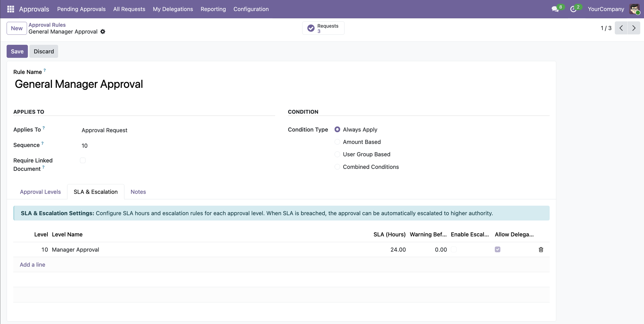Enable escalation for Manager Approval level
The width and height of the screenshot is (644, 324).
point(454,250)
